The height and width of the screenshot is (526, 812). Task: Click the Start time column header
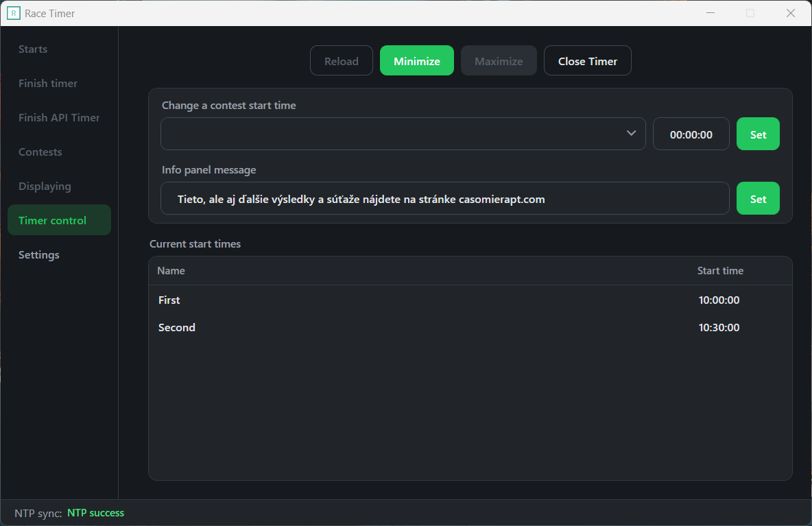pos(720,271)
